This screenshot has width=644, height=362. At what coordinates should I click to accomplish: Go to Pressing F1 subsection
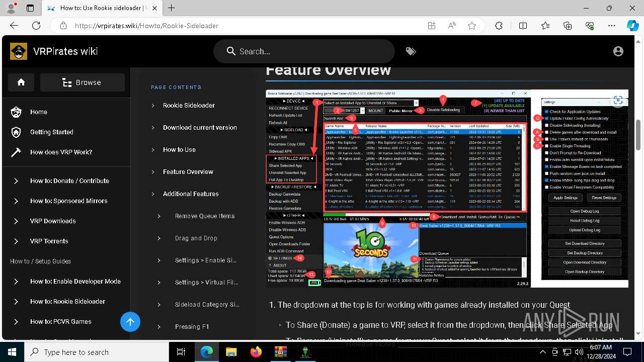(x=192, y=326)
